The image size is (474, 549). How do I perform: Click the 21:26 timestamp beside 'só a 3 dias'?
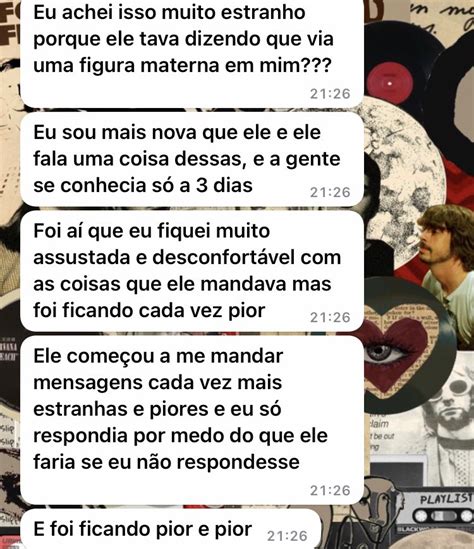click(330, 192)
